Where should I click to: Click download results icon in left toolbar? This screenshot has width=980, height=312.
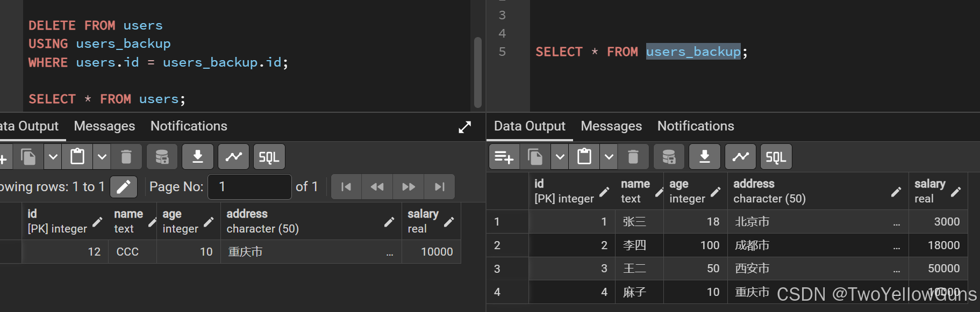[198, 157]
